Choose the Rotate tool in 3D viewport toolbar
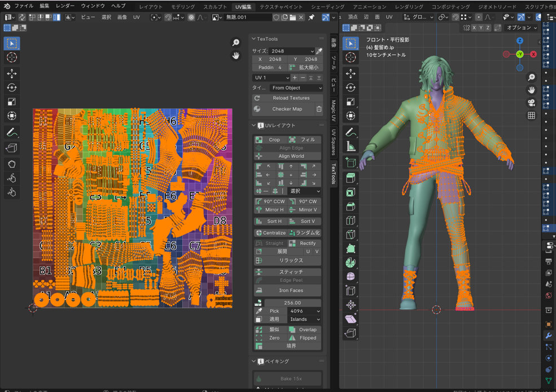 (x=351, y=87)
